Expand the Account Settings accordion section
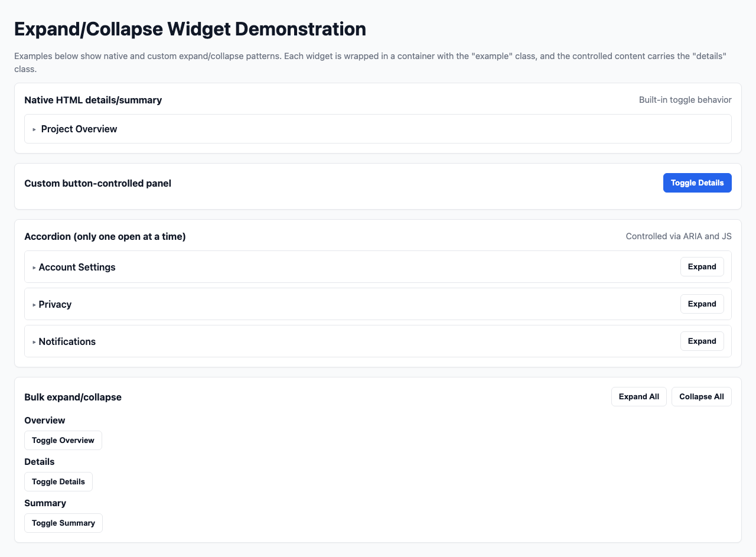 click(x=702, y=266)
